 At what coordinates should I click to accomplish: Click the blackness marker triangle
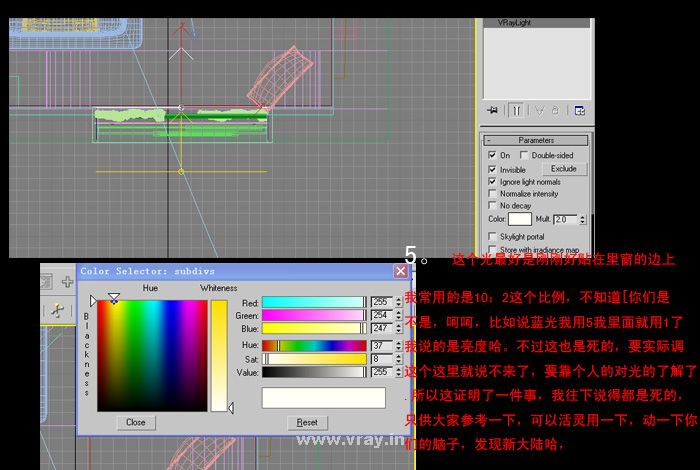(x=93, y=300)
